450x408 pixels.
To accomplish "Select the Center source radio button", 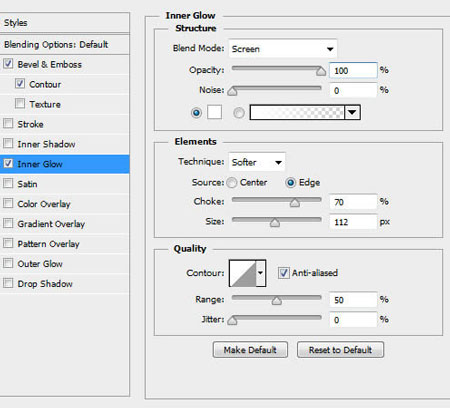I will (232, 183).
